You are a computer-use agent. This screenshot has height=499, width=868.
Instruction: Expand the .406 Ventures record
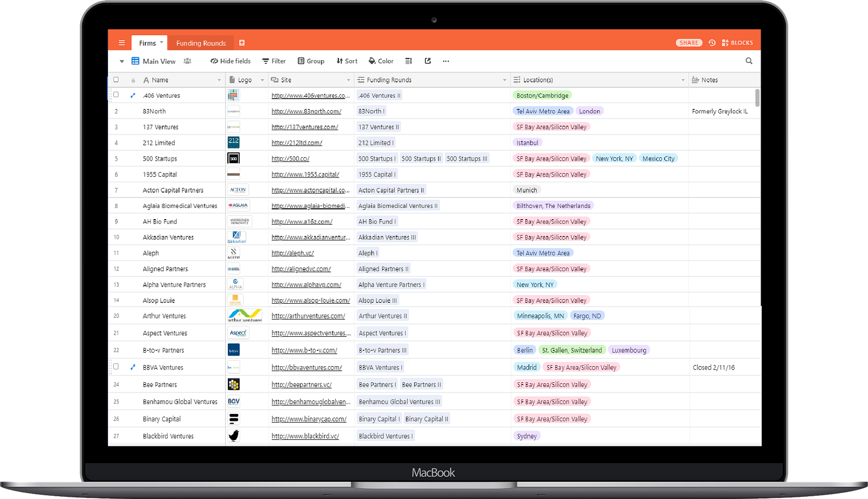(133, 95)
